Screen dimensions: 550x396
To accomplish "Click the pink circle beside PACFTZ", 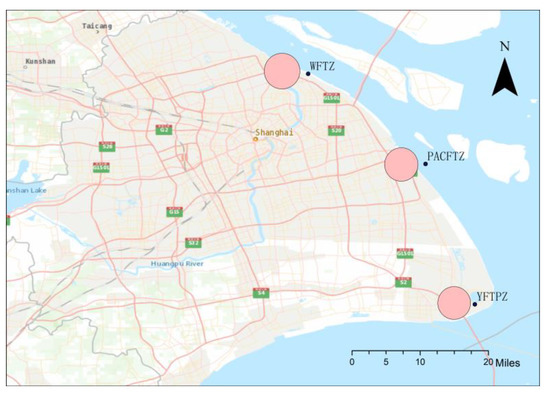I will pyautogui.click(x=401, y=164).
